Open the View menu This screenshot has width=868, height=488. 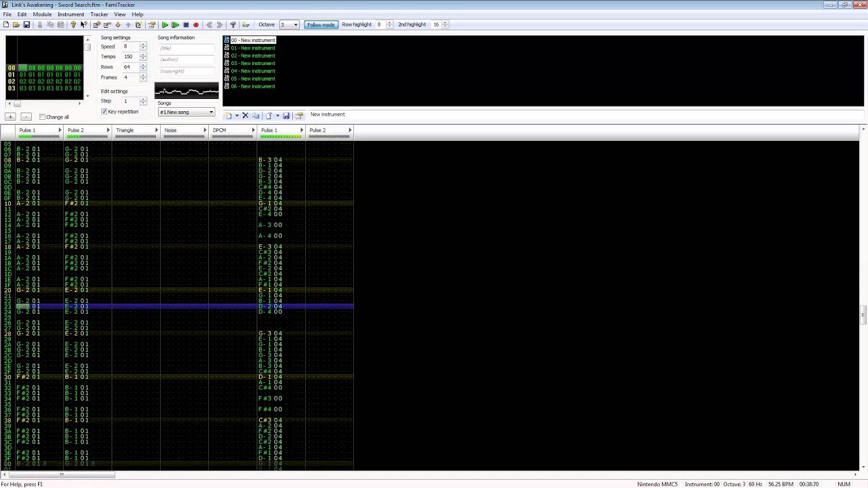120,14
